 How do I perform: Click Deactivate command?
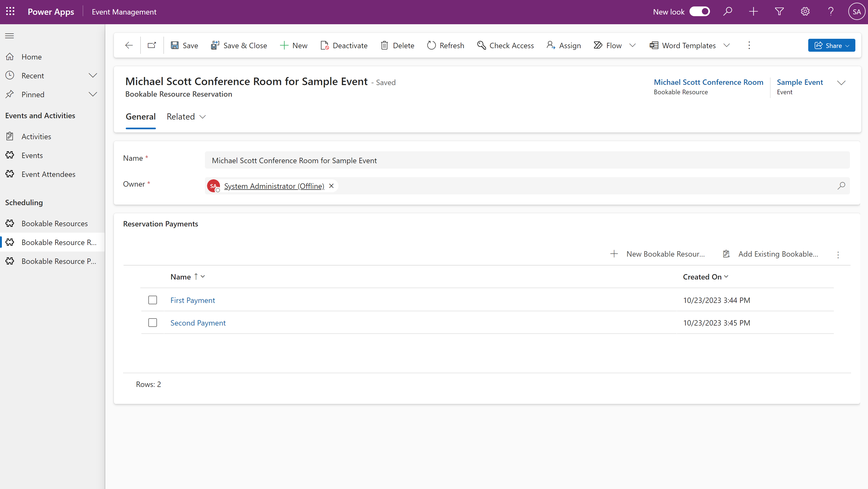click(x=344, y=45)
